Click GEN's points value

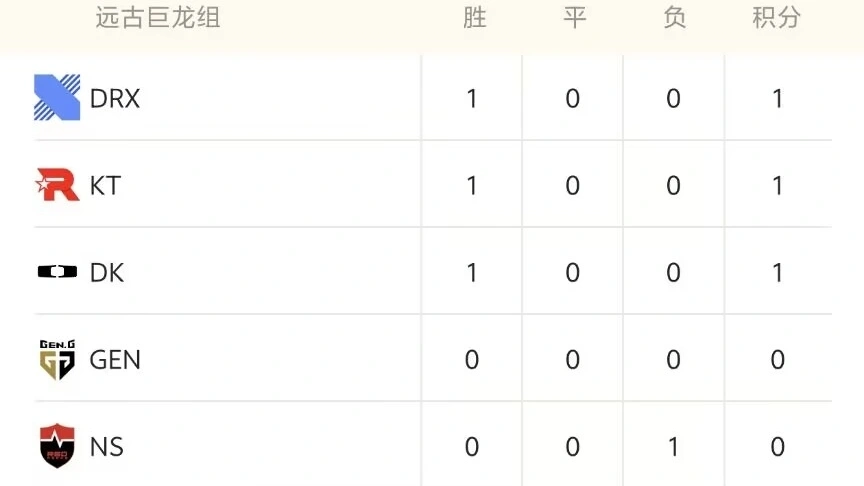click(x=777, y=360)
